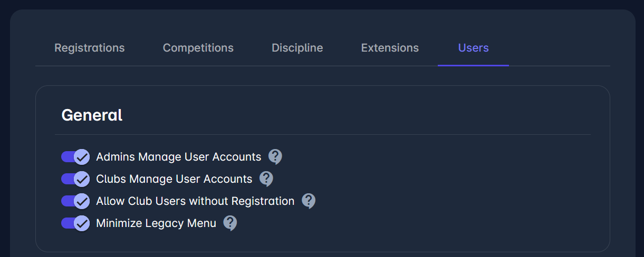The image size is (644, 257).
Task: Disable Admins Manage User Accounts toggle
Action: click(75, 157)
